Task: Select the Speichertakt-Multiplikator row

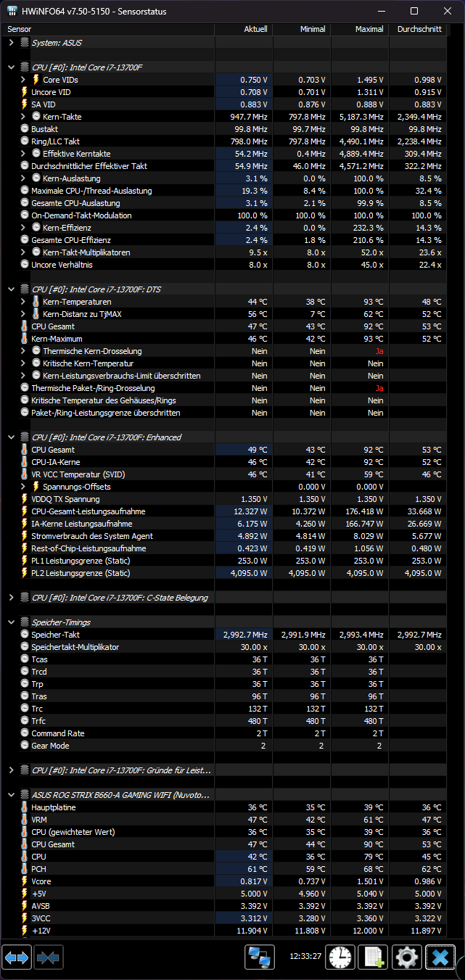Action: [224, 647]
